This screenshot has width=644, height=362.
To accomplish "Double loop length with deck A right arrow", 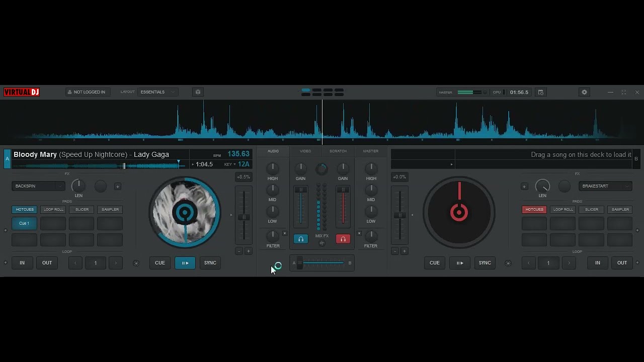I will (116, 263).
